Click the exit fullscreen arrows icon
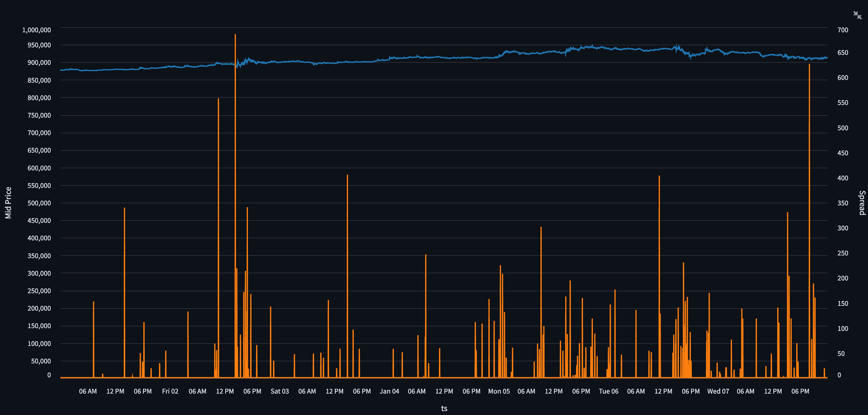Image resolution: width=868 pixels, height=415 pixels. click(x=857, y=14)
